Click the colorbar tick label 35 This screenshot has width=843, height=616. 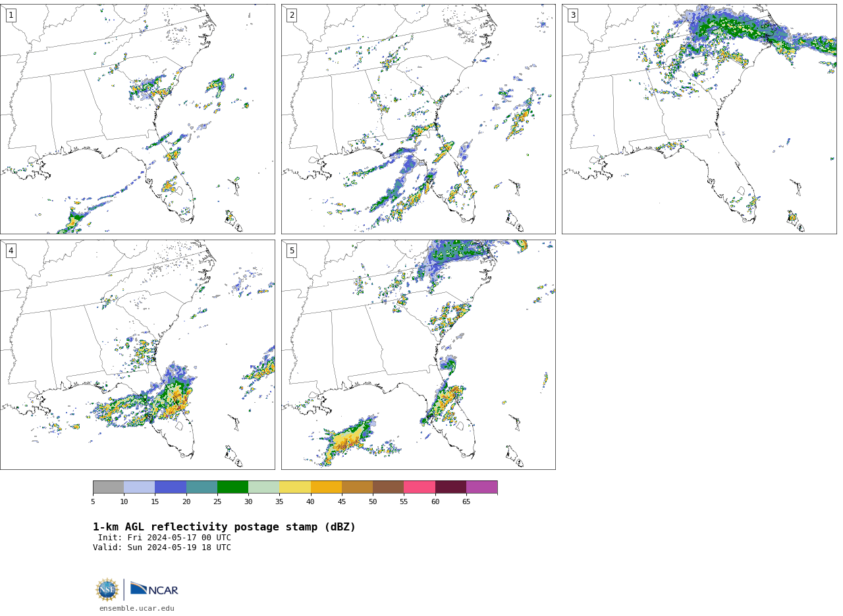(x=279, y=501)
